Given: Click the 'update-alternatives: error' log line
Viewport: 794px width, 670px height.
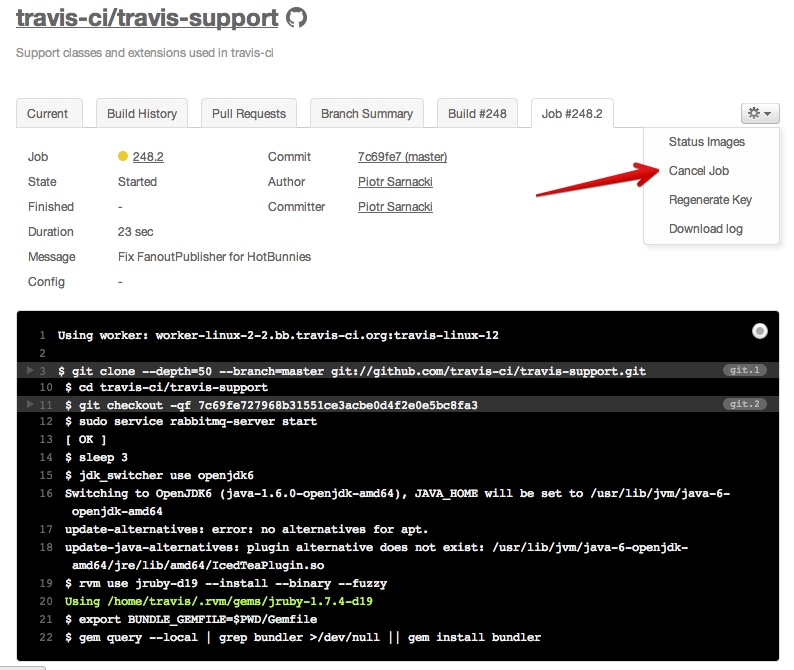Looking at the screenshot, I should [246, 529].
